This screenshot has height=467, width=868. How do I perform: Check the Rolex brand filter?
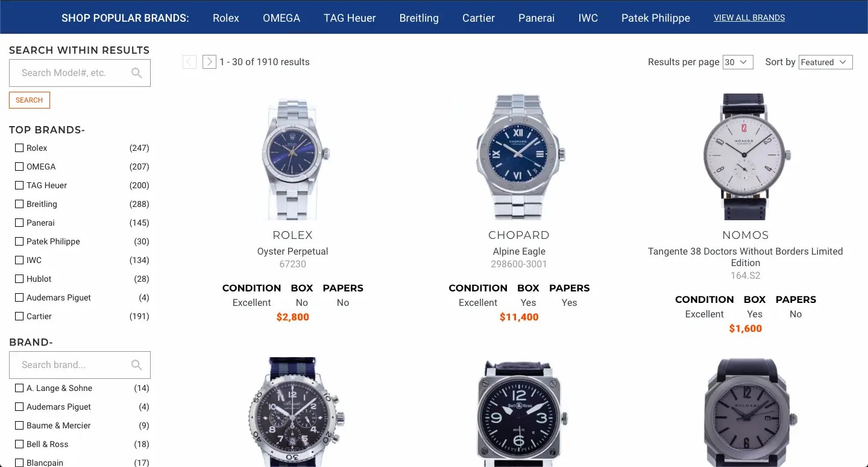[19, 148]
